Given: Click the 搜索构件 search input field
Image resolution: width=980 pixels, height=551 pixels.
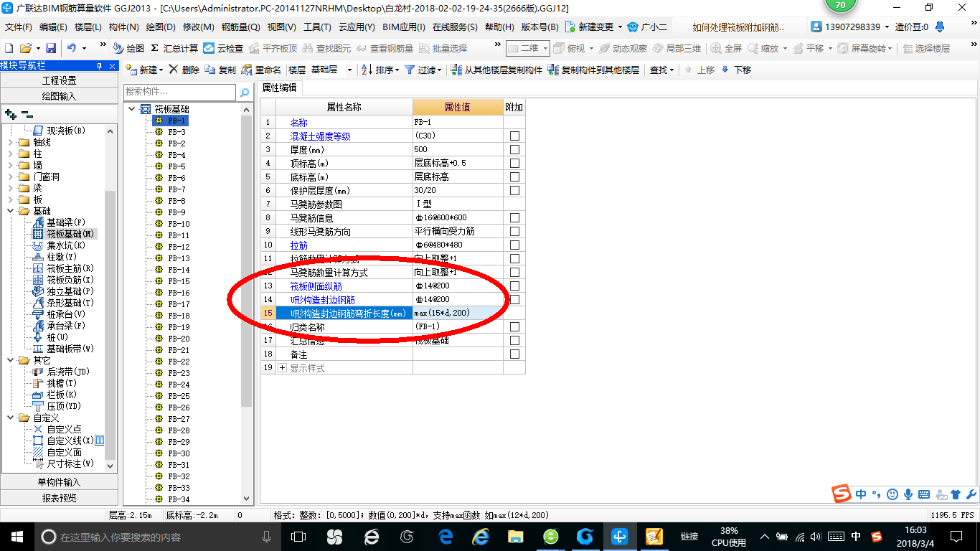Looking at the screenshot, I should click(179, 93).
